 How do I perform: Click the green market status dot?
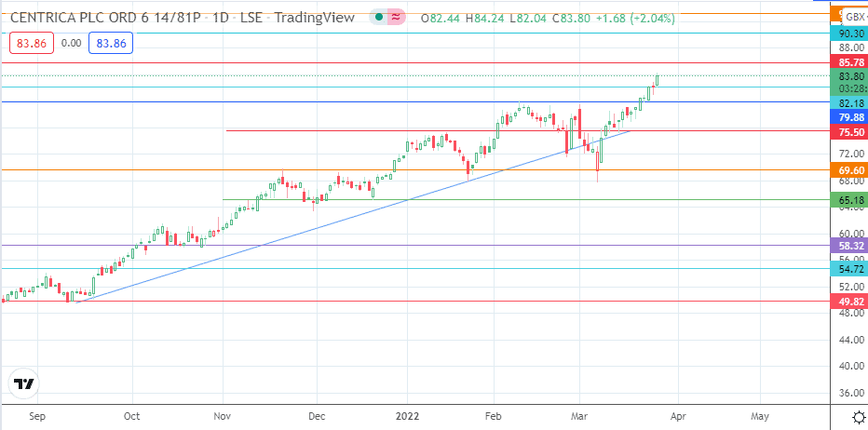tap(379, 17)
